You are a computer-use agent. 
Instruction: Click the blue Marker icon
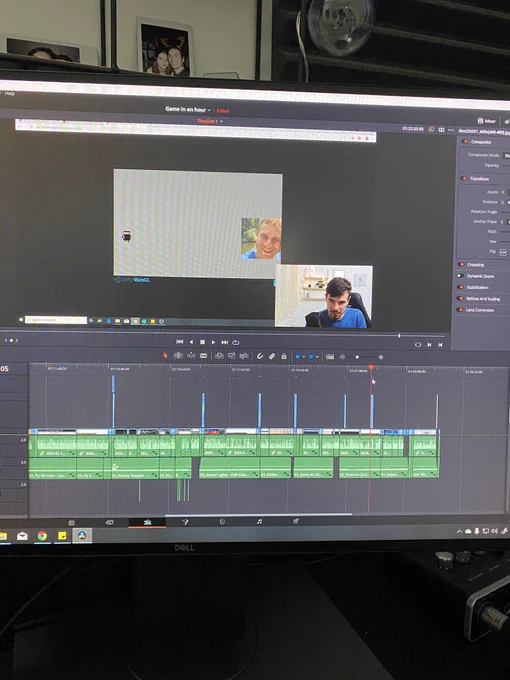(311, 356)
